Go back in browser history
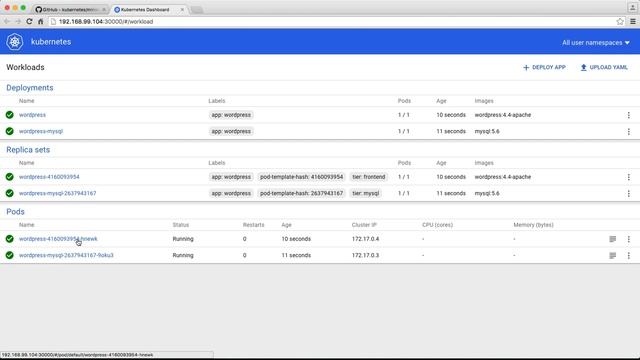The width and height of the screenshot is (640, 360). point(7,21)
